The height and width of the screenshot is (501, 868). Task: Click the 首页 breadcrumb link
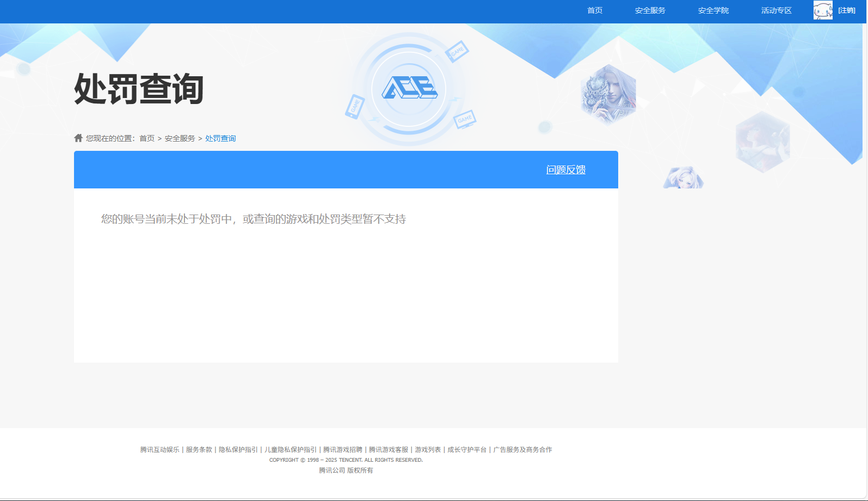[x=147, y=138]
